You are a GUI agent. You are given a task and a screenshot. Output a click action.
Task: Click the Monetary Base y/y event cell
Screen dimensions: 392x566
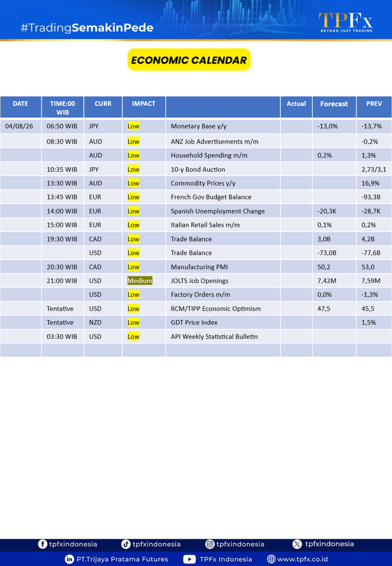[x=223, y=126]
